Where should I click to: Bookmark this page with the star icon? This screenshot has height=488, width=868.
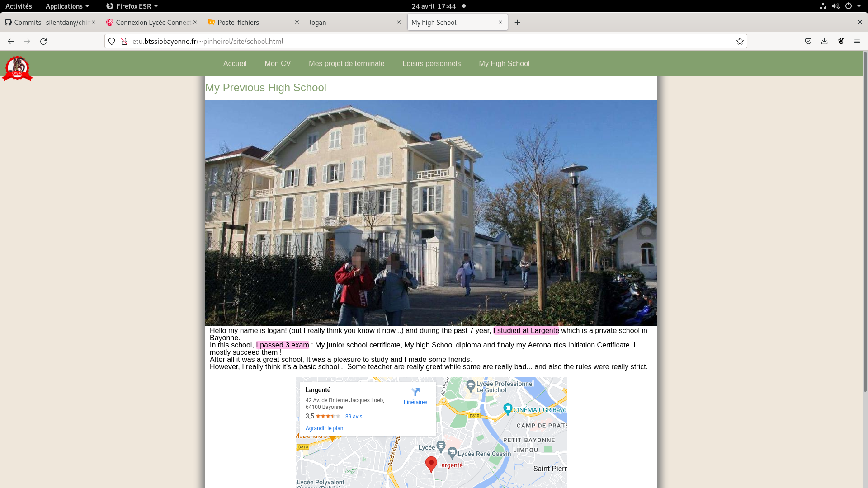[x=740, y=41]
